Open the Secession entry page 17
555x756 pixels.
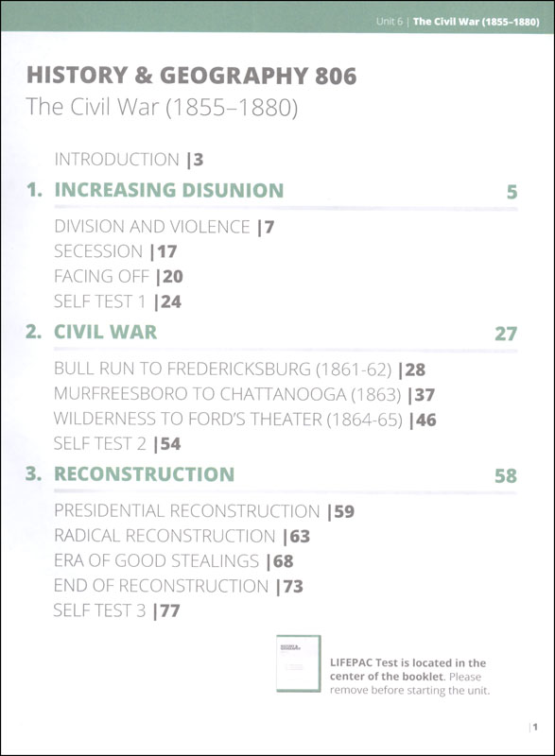(x=115, y=251)
